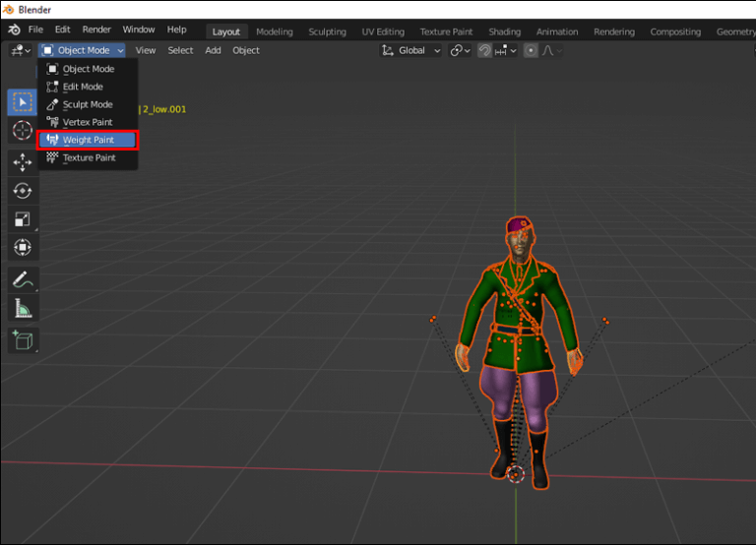
Task: Choose Object Mode from the mode list
Action: 88,69
